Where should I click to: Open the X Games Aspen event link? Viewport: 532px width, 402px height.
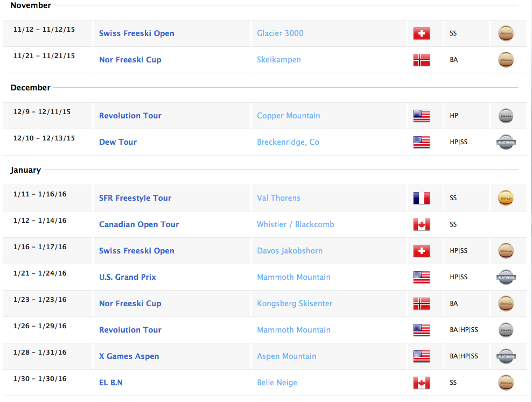[129, 356]
